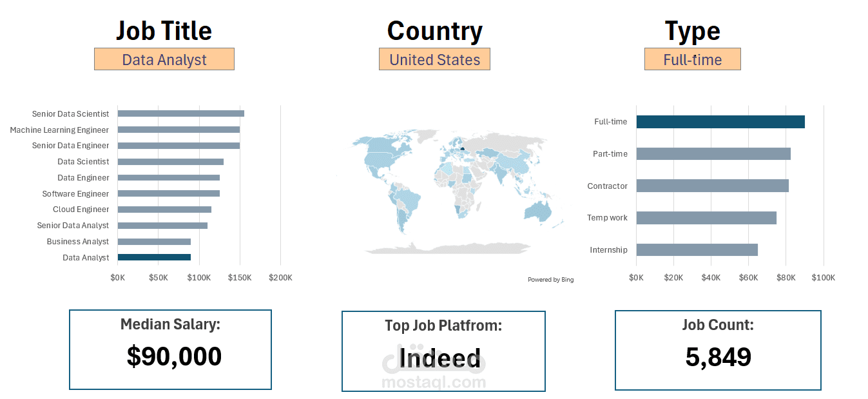Viewport: 868px width, 399px height.
Task: Select the Internship bar
Action: 696,249
